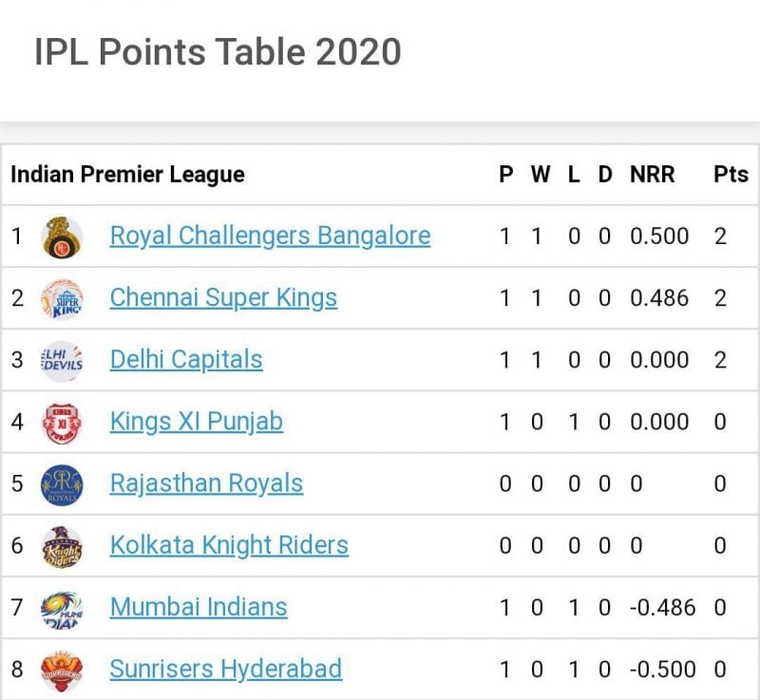760x700 pixels.
Task: Click the Kolkata Knight Riders helmet logo
Action: (x=62, y=544)
